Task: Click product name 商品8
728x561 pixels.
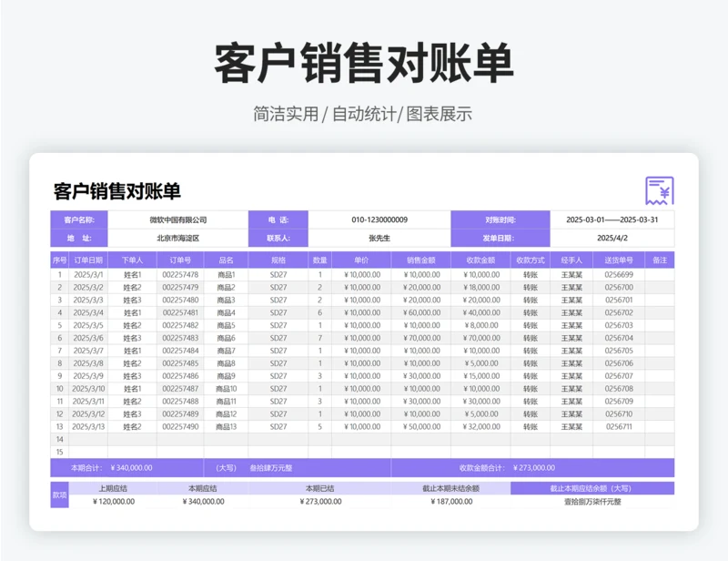Action: [226, 363]
